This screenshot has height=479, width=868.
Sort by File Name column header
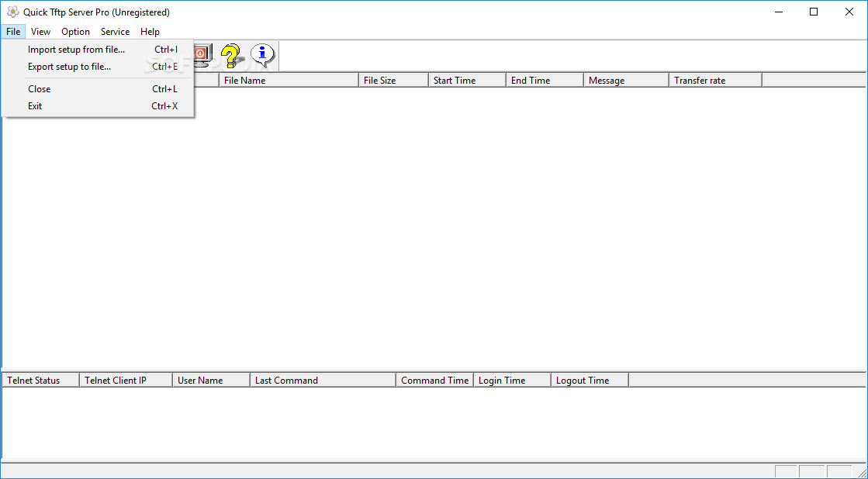coord(289,80)
